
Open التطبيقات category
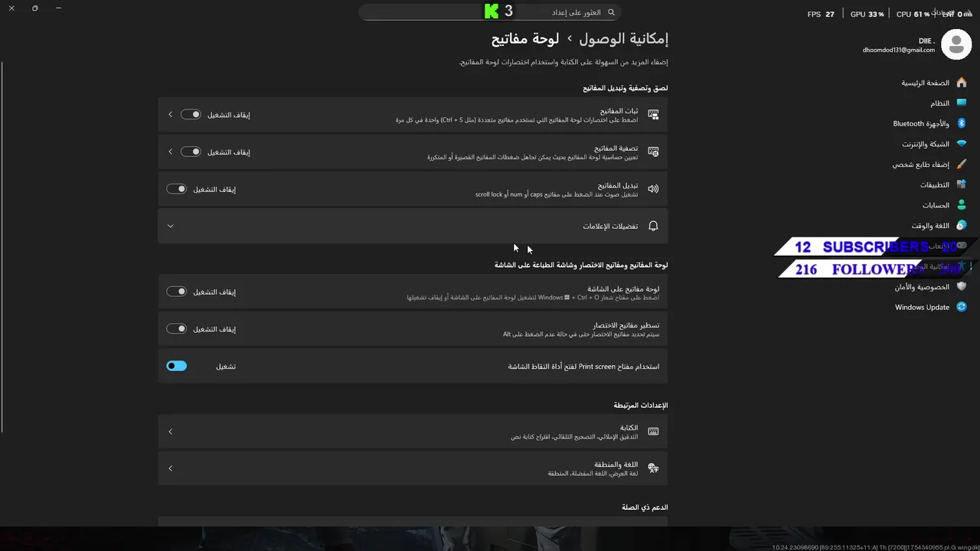[935, 184]
